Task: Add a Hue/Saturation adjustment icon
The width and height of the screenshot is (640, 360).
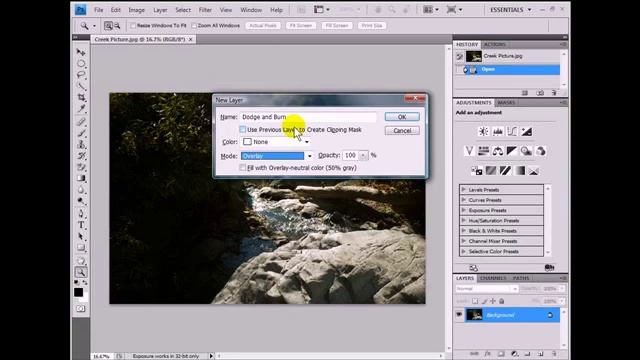Action: pyautogui.click(x=483, y=151)
